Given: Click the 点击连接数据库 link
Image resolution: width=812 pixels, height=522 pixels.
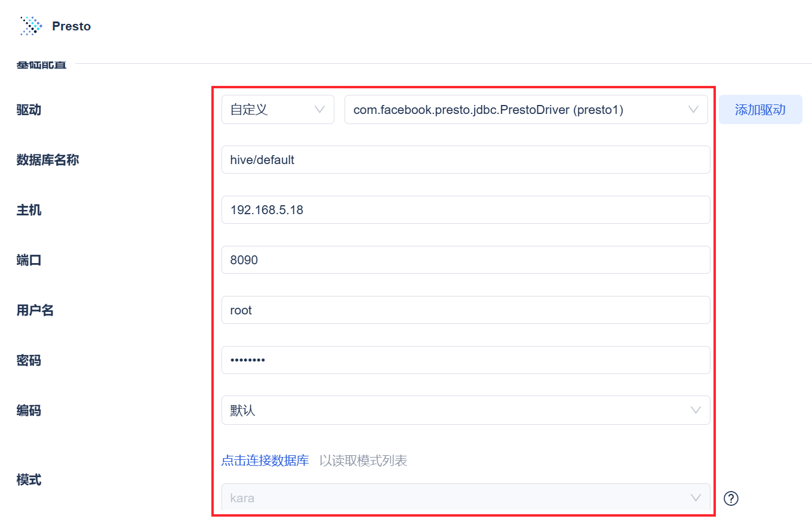Looking at the screenshot, I should 265,461.
